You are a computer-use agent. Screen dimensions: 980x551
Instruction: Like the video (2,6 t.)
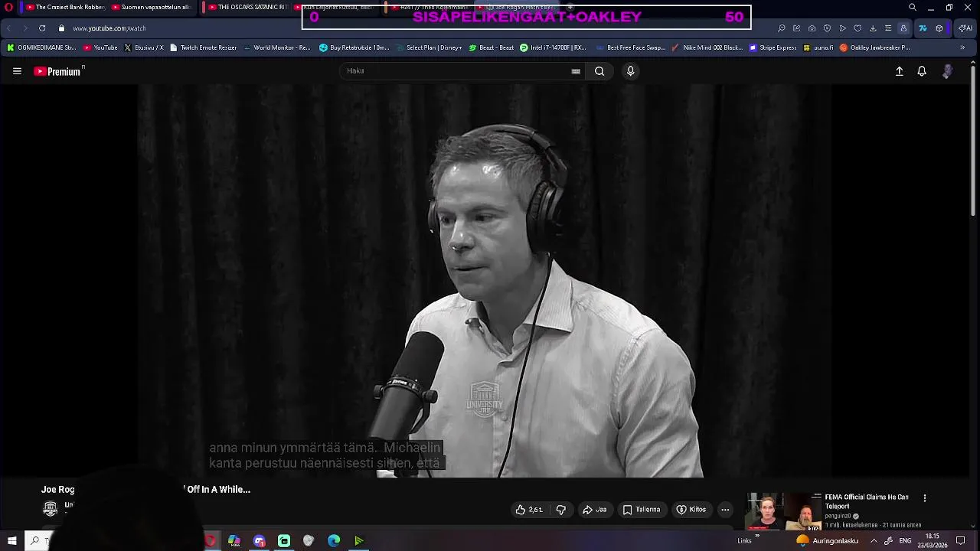pos(529,510)
